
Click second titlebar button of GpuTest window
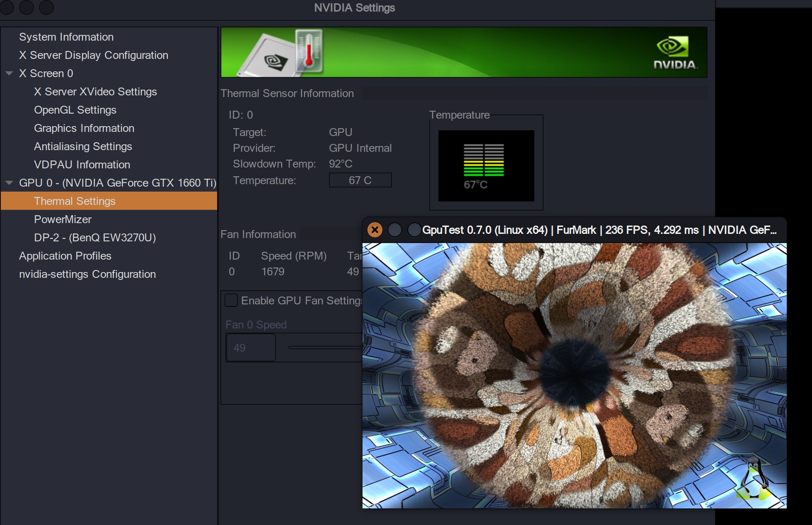(x=395, y=230)
